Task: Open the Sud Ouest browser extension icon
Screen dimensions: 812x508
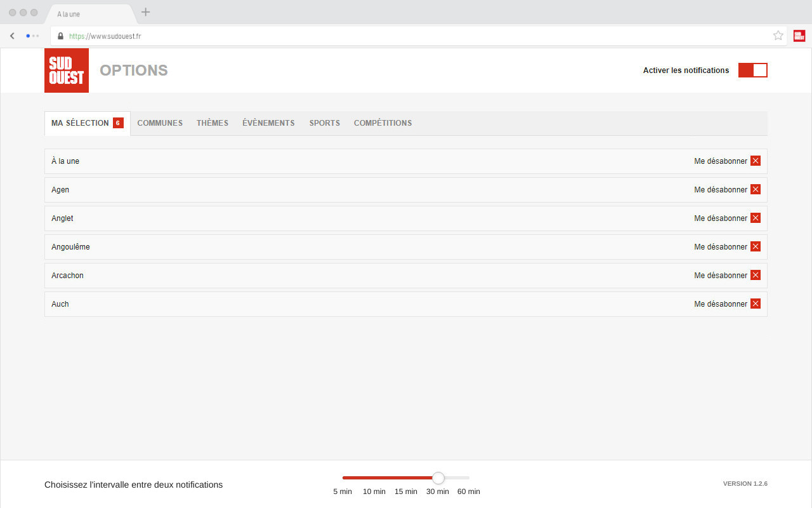Action: (x=799, y=36)
